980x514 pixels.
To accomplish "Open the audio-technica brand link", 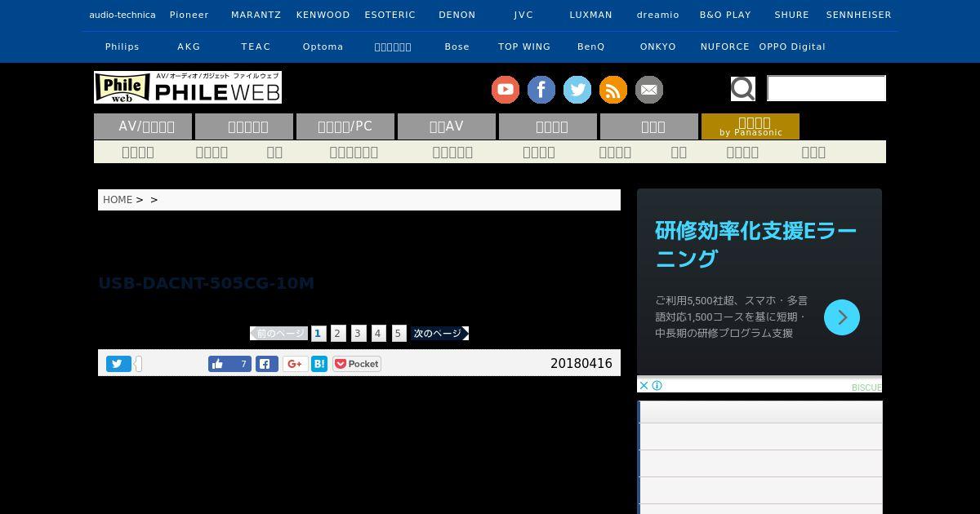I will pyautogui.click(x=122, y=15).
